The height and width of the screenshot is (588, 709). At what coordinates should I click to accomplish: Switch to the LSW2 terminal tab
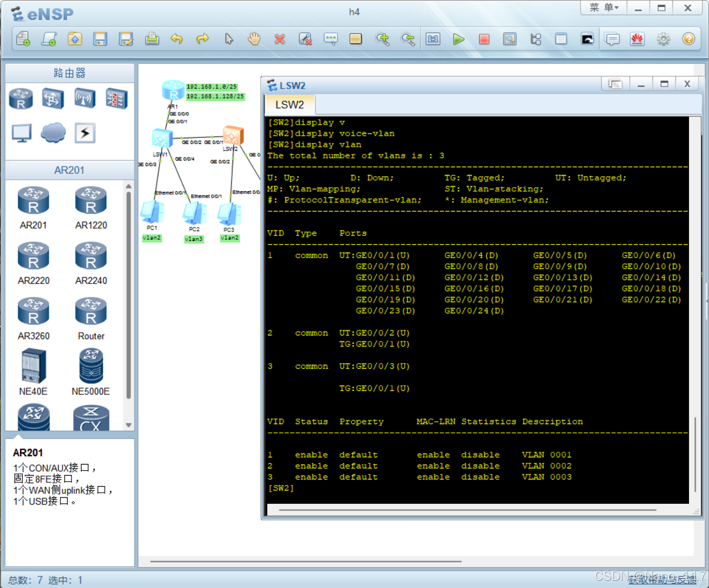point(290,105)
